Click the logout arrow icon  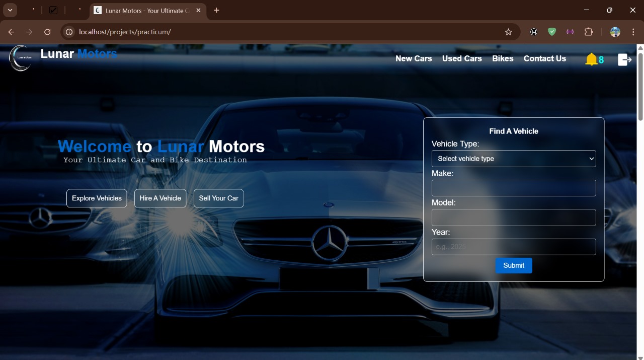coord(624,60)
